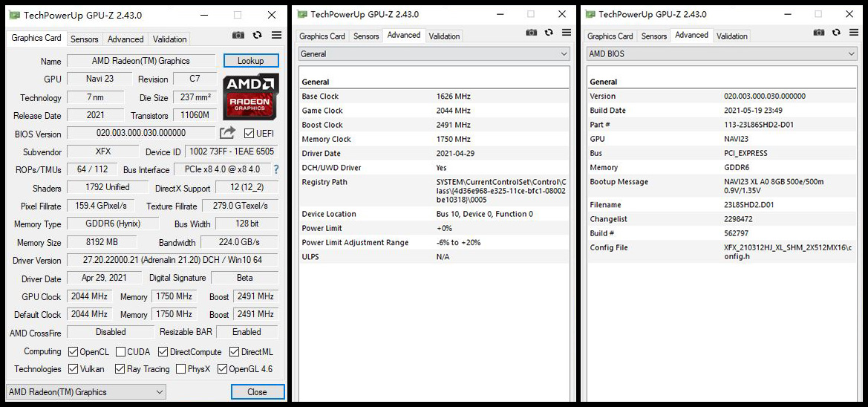Click the Driver Version field
Image resolution: width=868 pixels, height=407 pixels.
(x=172, y=260)
